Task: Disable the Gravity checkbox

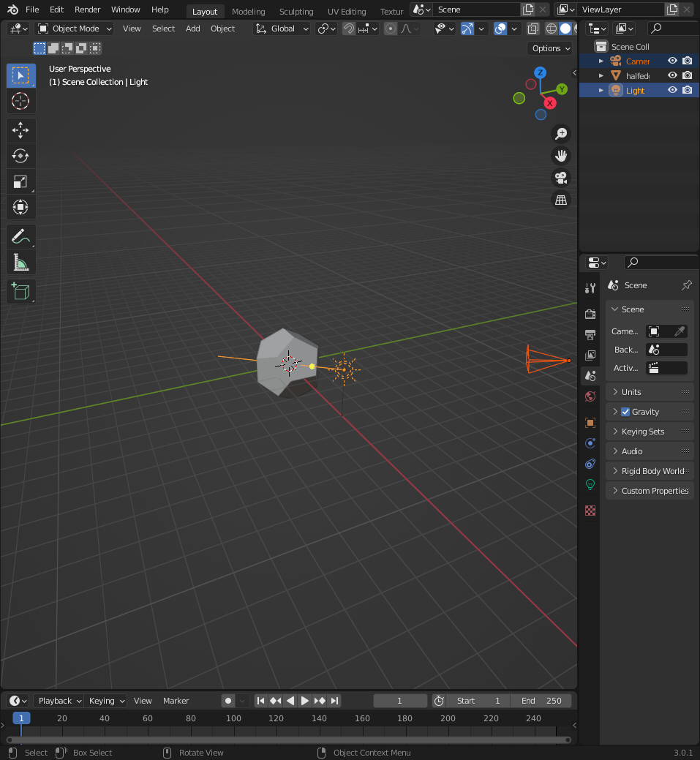Action: (x=625, y=412)
